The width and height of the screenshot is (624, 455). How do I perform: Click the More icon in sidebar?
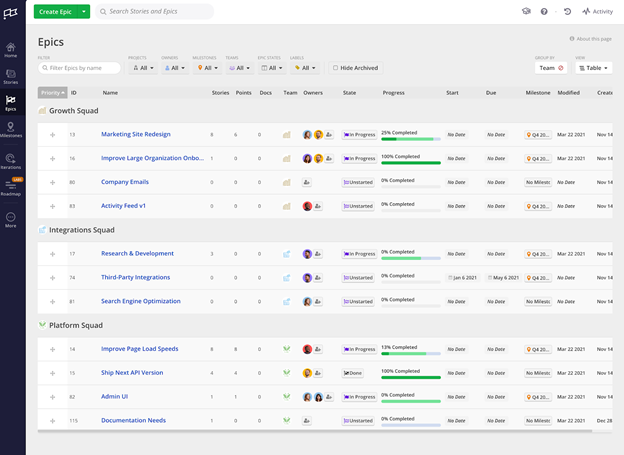tap(11, 220)
